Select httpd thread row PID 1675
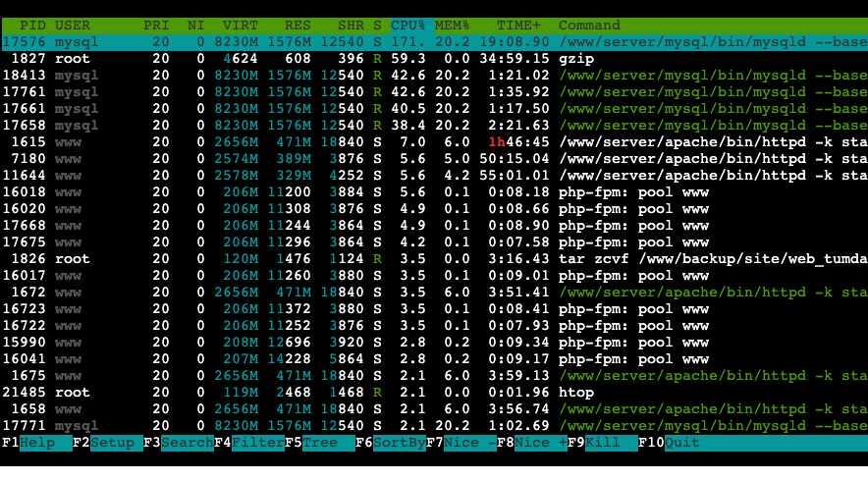The height and width of the screenshot is (481, 868). coord(435,376)
